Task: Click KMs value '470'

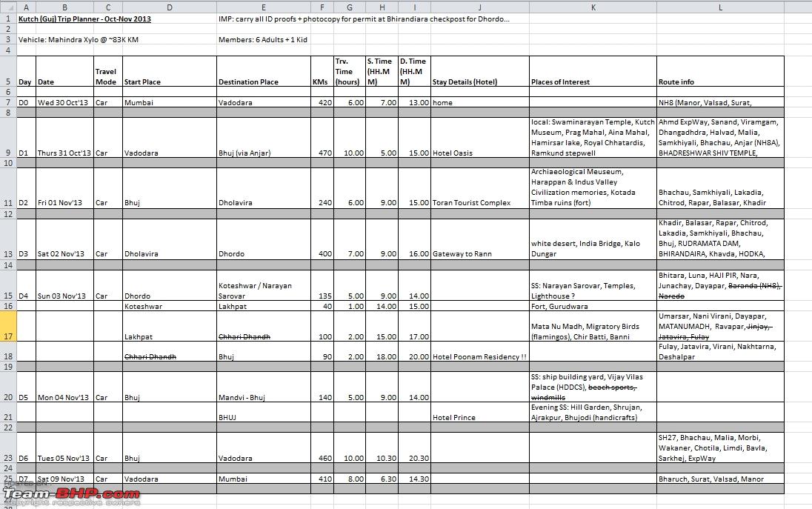Action: (322, 138)
